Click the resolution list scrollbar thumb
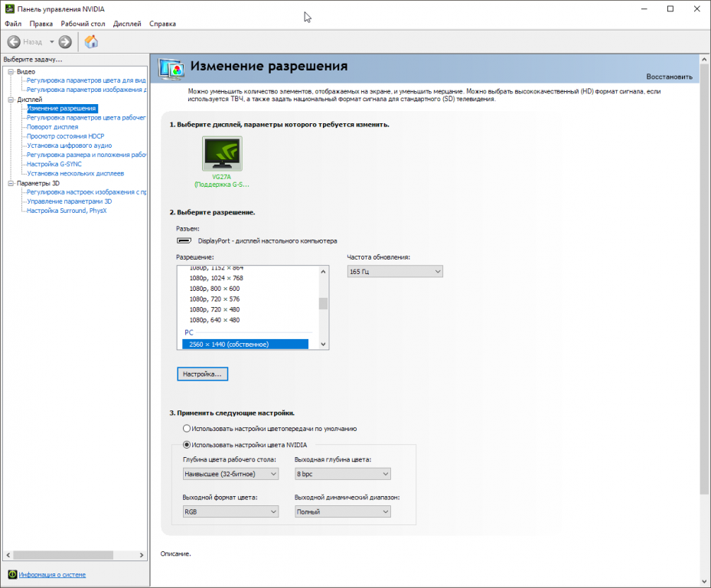The height and width of the screenshot is (588, 711). 323,303
